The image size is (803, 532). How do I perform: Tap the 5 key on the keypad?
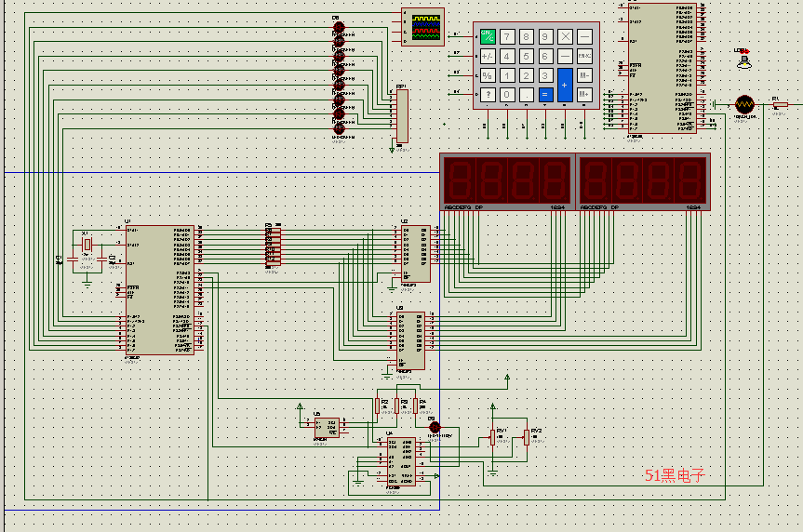click(526, 57)
